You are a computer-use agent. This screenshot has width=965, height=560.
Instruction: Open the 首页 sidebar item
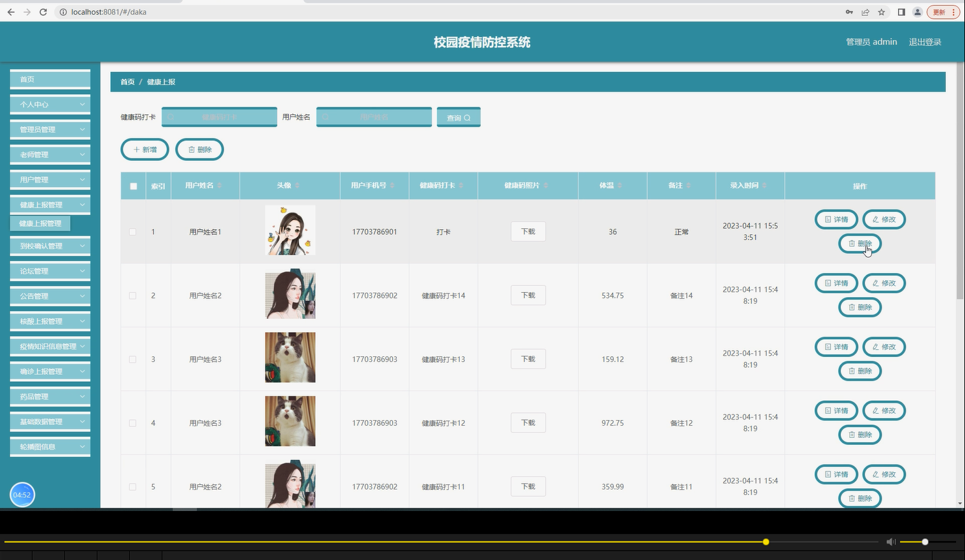pyautogui.click(x=50, y=80)
